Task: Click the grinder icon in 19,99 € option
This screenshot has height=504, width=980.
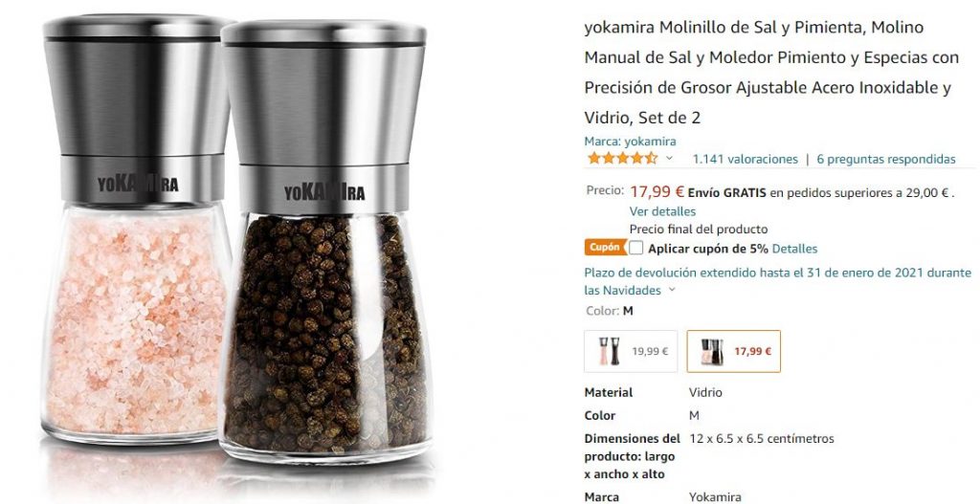Action: pos(609,351)
